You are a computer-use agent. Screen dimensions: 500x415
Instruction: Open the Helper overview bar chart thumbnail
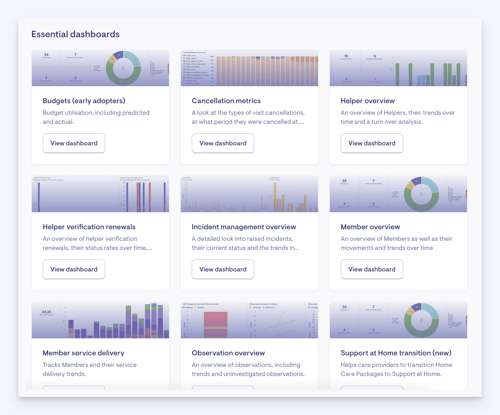[398, 68]
